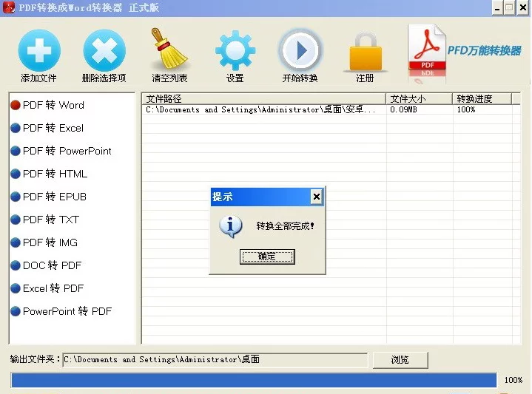Image resolution: width=532 pixels, height=394 pixels.
Task: Select the PDF 转 IMG mode
Action: tap(44, 242)
